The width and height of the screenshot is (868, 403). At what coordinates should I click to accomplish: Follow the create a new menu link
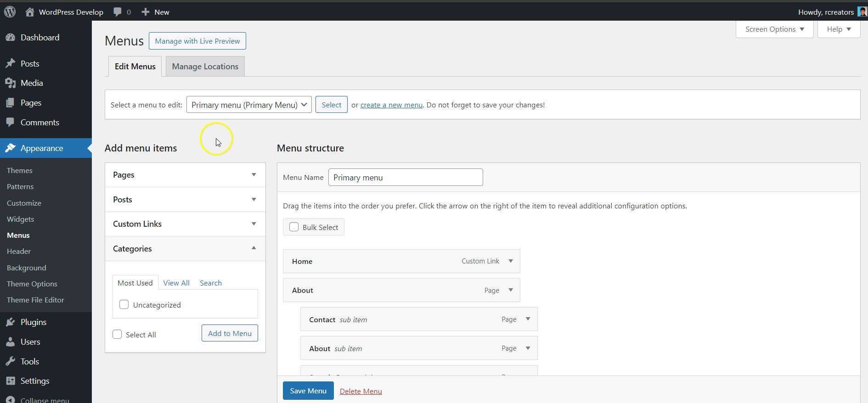(391, 105)
